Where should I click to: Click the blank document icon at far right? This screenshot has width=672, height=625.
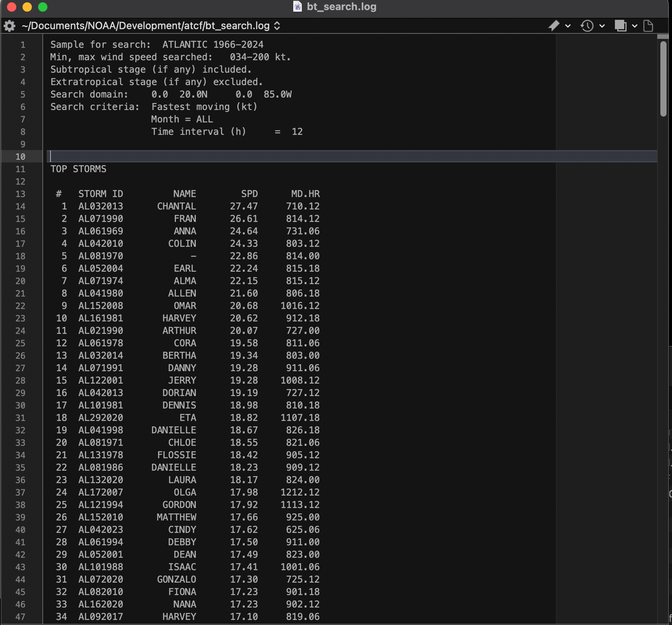pos(648,26)
